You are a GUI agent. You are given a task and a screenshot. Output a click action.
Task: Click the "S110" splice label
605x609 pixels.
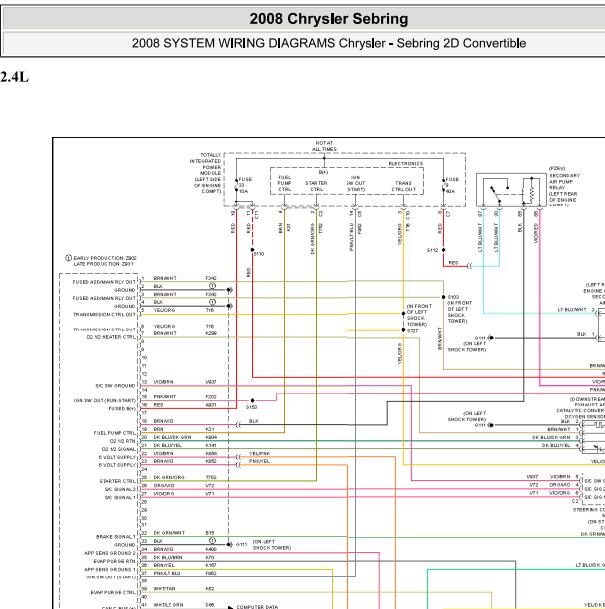259,254
